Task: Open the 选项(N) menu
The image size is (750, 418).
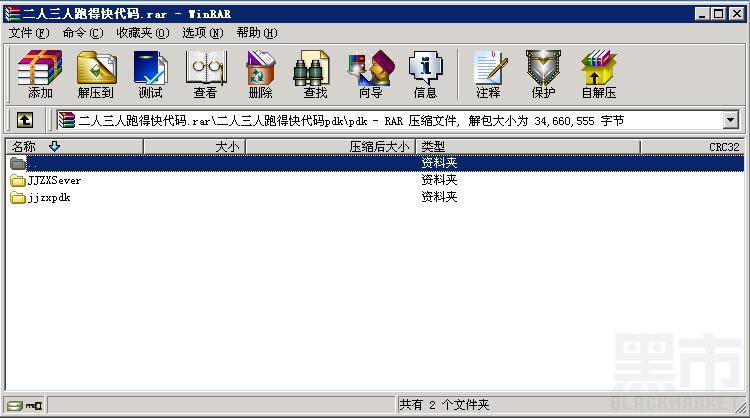Action: tap(203, 33)
